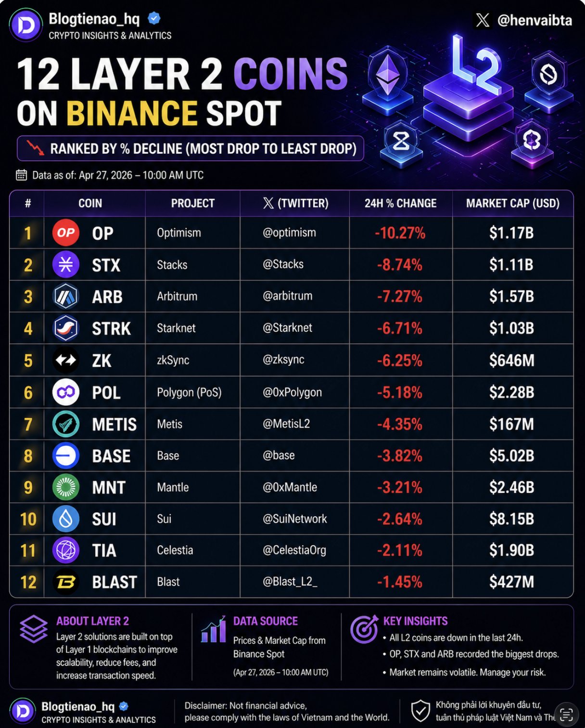This screenshot has width=585, height=728.
Task: Click the ARB Arbitrum coin logo
Action: click(66, 297)
